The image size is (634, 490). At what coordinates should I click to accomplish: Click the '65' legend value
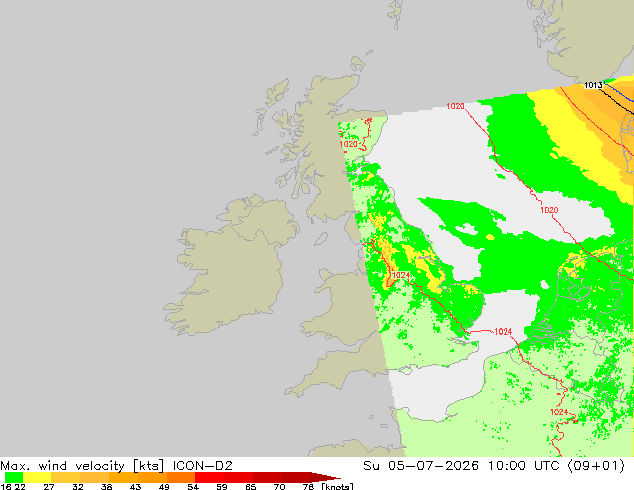coord(251,486)
